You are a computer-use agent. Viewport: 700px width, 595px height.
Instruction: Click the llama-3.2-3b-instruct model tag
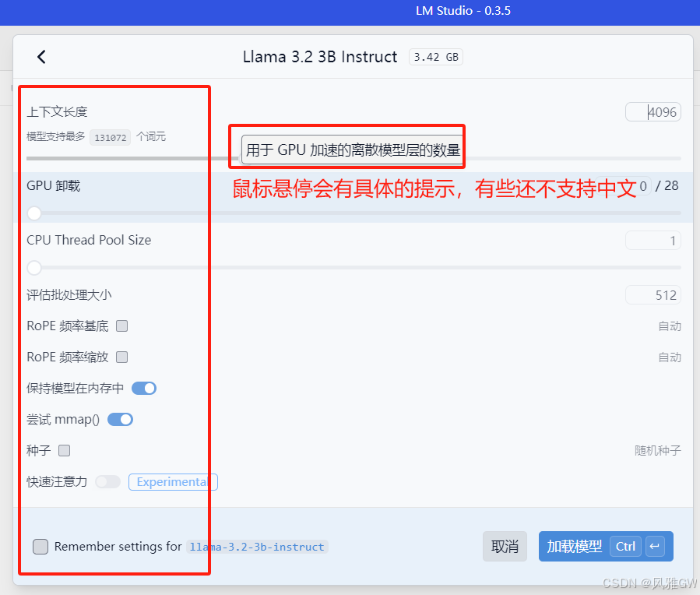[x=257, y=547]
